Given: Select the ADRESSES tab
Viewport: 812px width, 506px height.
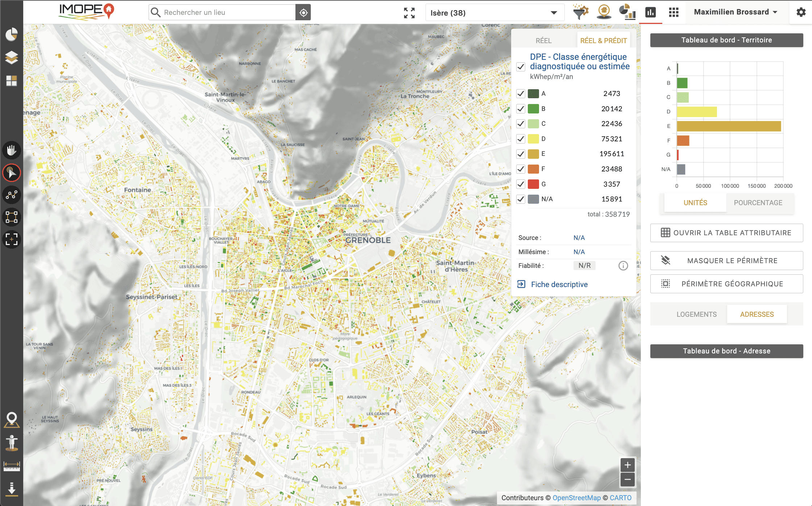Looking at the screenshot, I should tap(757, 314).
